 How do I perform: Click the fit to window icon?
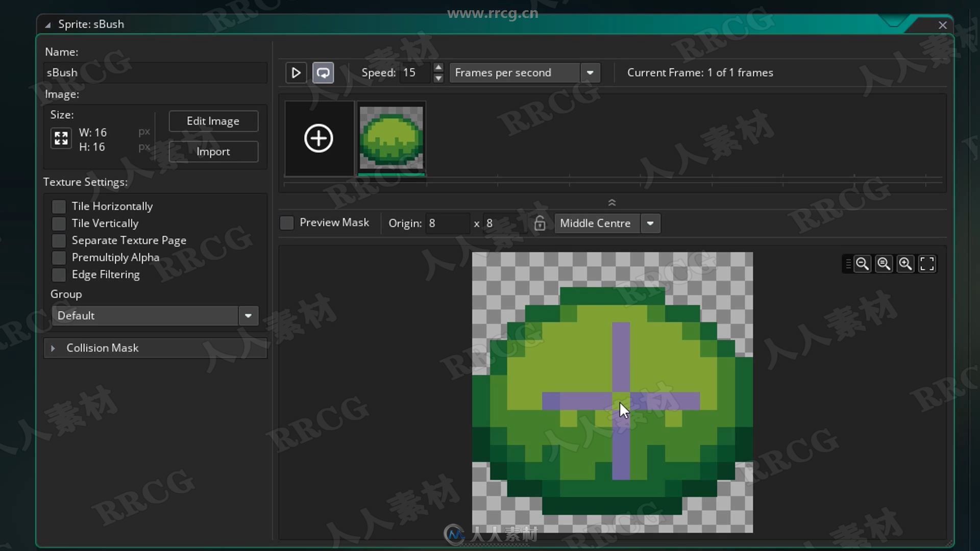(927, 263)
